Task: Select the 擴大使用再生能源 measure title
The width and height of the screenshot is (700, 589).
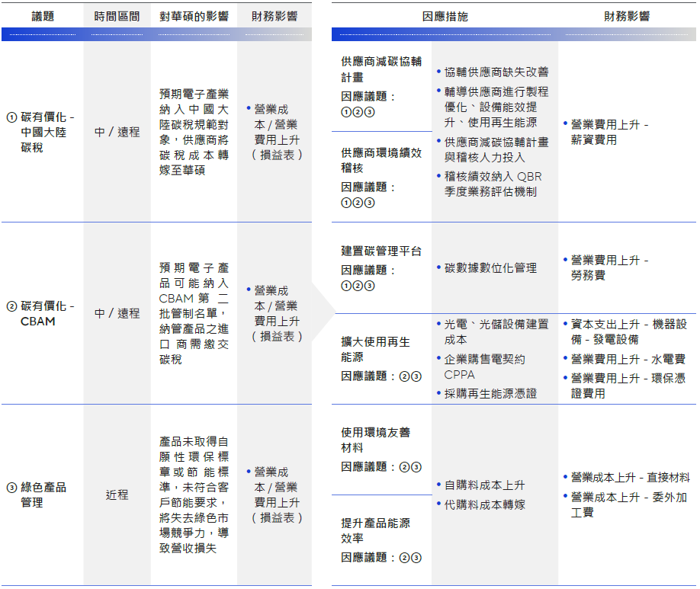Action: click(x=375, y=348)
